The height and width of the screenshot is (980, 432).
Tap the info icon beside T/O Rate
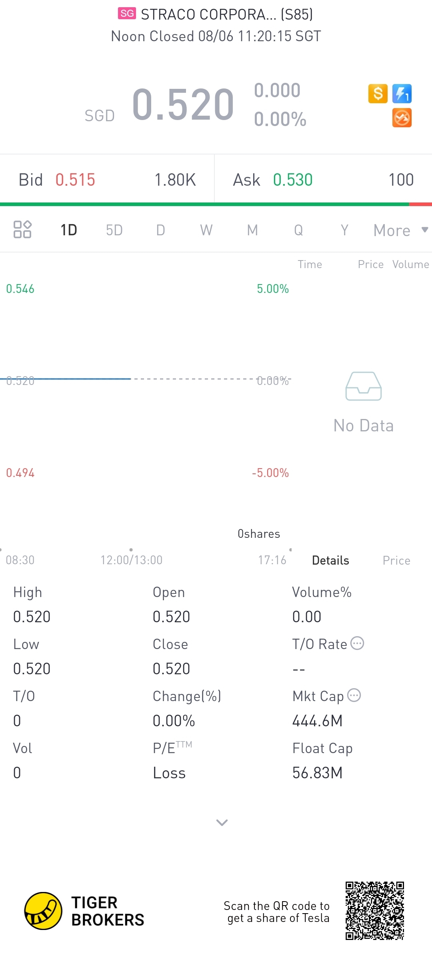tap(357, 643)
